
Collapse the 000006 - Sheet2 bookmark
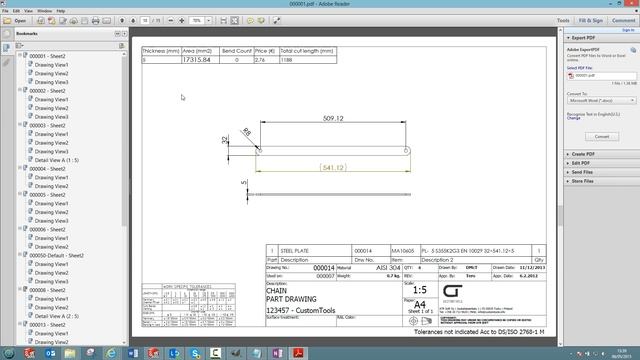pyautogui.click(x=20, y=229)
